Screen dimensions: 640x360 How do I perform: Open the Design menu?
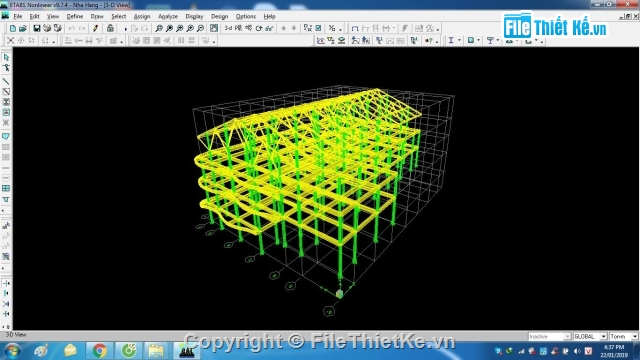[x=220, y=16]
